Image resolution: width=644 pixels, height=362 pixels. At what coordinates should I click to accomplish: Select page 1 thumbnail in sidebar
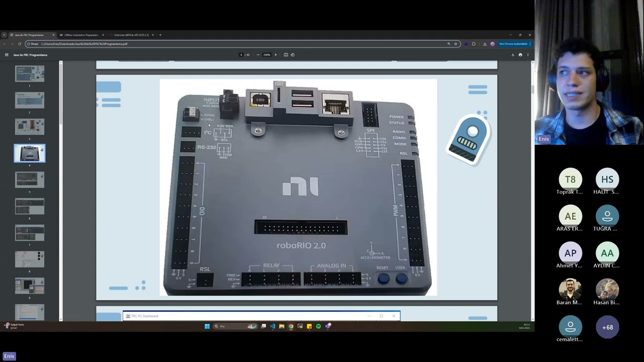coord(30,73)
